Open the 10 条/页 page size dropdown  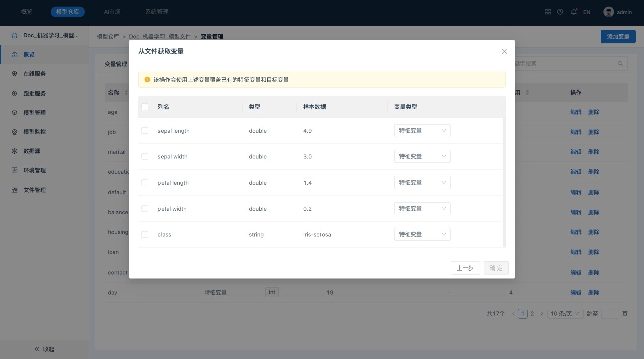coord(565,313)
